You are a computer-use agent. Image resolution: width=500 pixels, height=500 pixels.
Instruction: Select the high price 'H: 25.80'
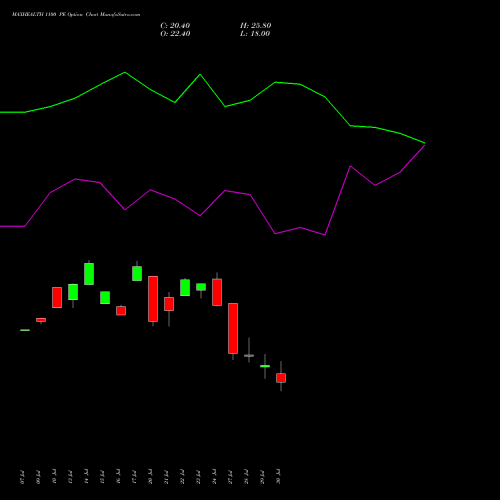point(256,26)
